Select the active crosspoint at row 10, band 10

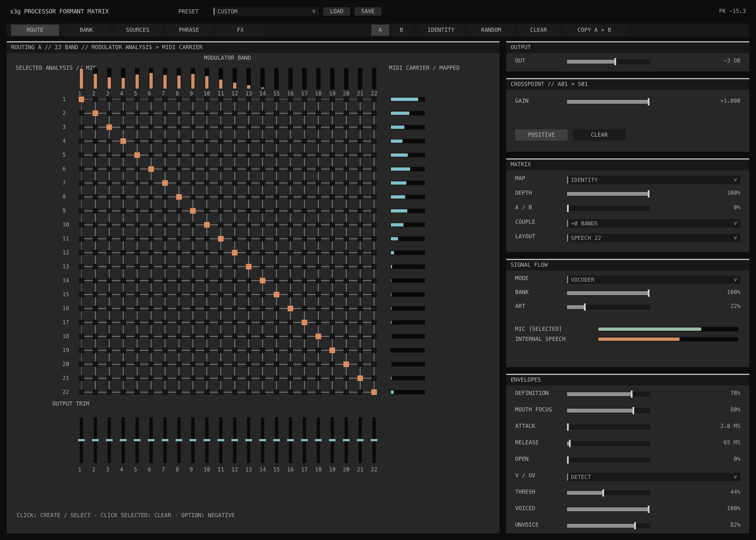207,225
